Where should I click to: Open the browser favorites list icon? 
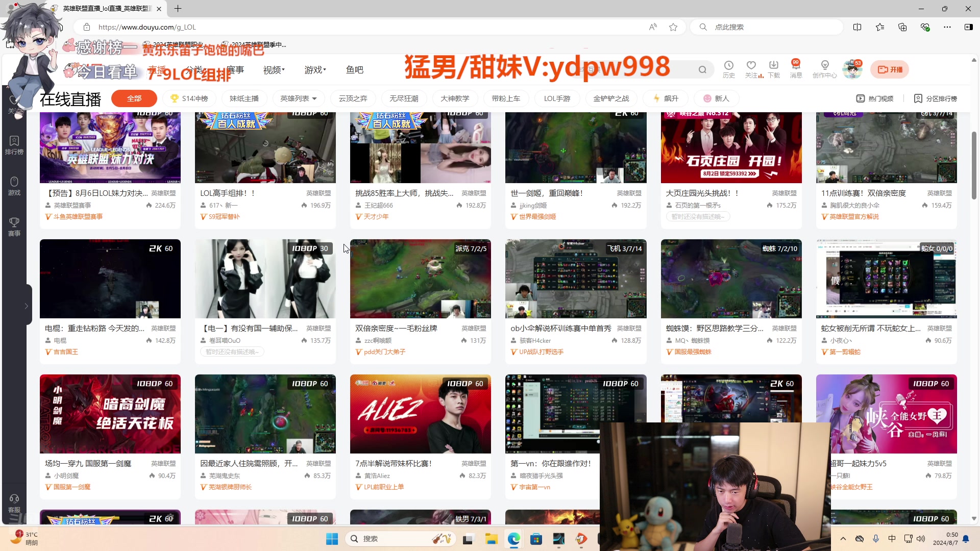click(x=880, y=27)
